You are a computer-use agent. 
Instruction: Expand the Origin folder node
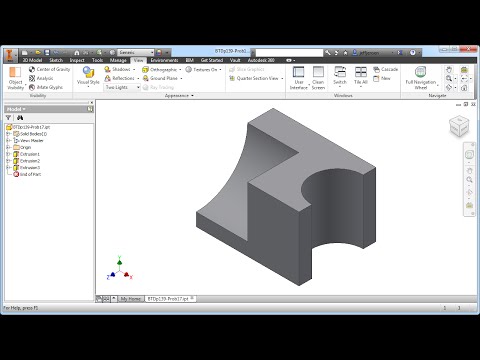[8, 147]
